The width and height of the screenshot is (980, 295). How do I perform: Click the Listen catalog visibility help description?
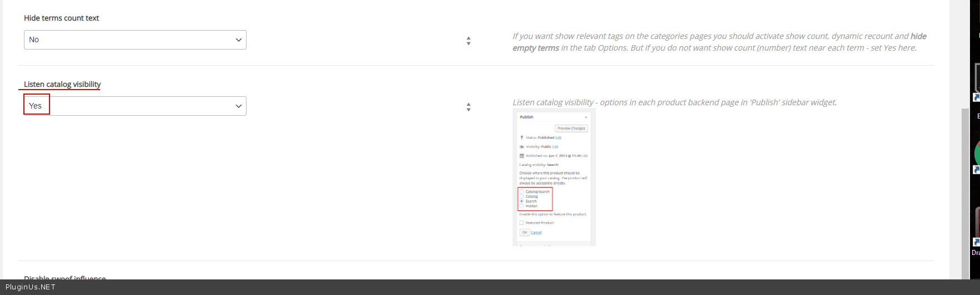pyautogui.click(x=674, y=102)
